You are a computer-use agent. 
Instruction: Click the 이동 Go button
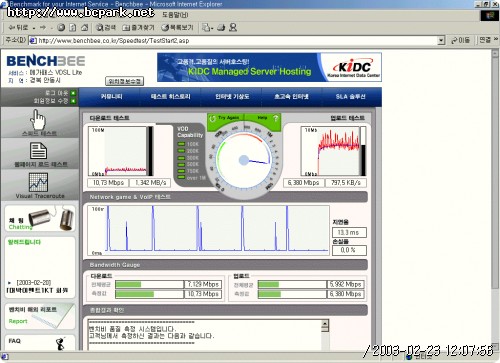point(460,40)
